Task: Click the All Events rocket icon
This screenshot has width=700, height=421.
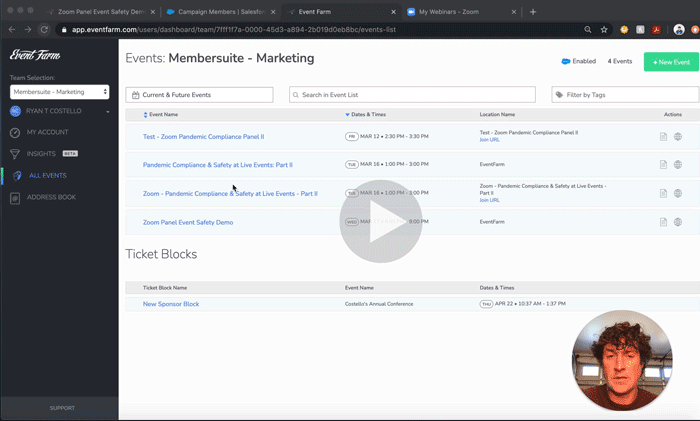Action: [17, 175]
